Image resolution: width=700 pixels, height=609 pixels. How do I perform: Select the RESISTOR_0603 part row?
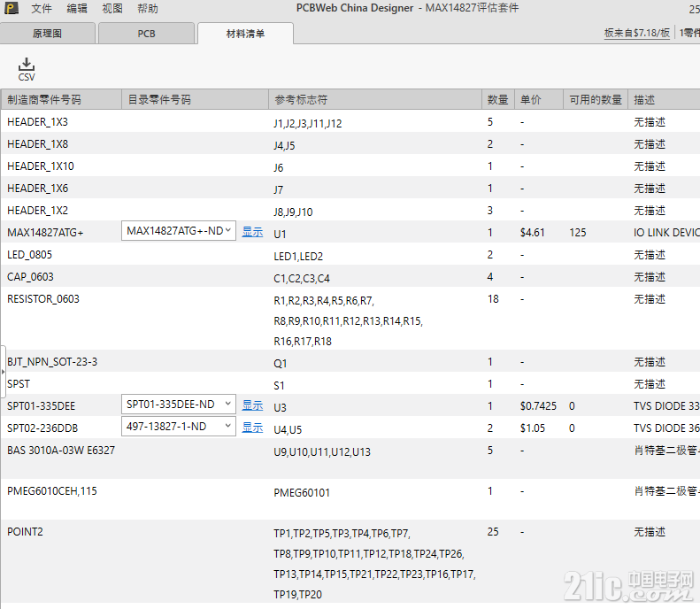tap(350, 319)
